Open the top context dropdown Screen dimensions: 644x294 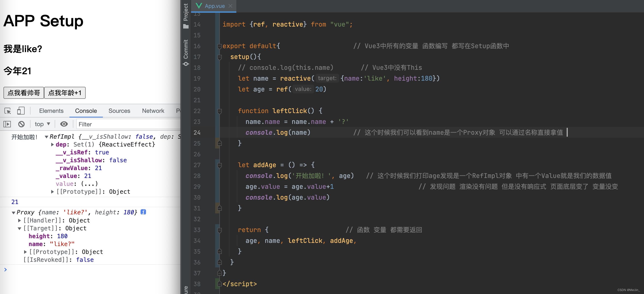tap(42, 124)
